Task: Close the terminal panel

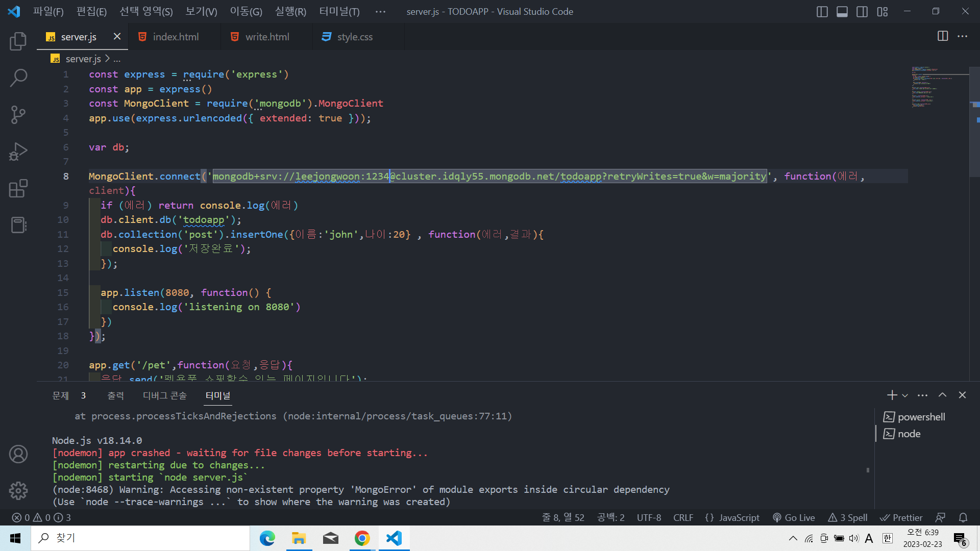Action: click(x=962, y=395)
